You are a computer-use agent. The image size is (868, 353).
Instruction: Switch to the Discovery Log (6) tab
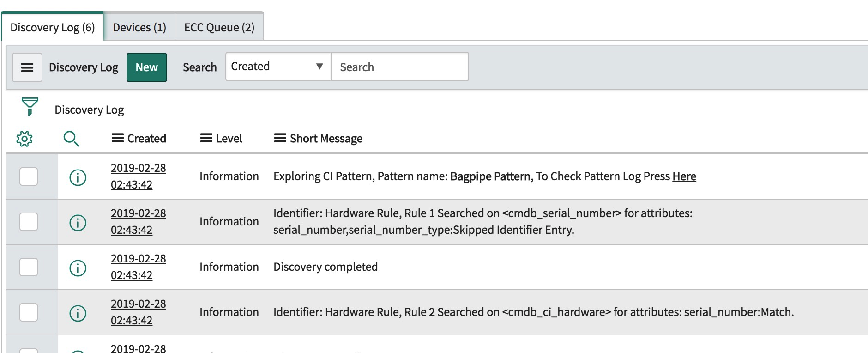pyautogui.click(x=53, y=27)
